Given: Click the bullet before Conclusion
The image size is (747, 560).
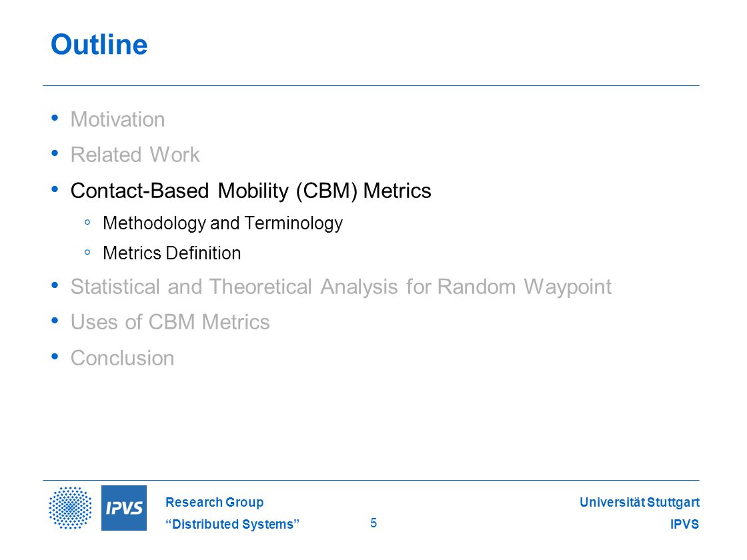Looking at the screenshot, I should pyautogui.click(x=55, y=356).
